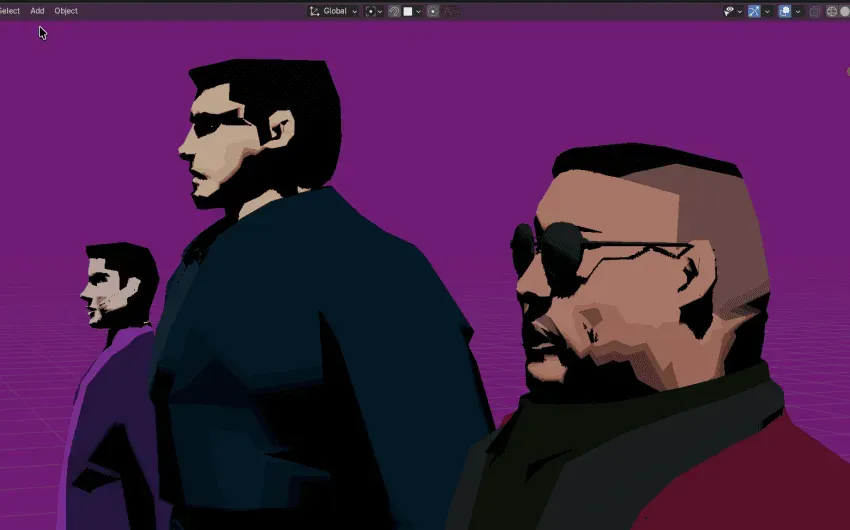Toggle the viewport overlays button
This screenshot has height=530, width=850.
(784, 11)
